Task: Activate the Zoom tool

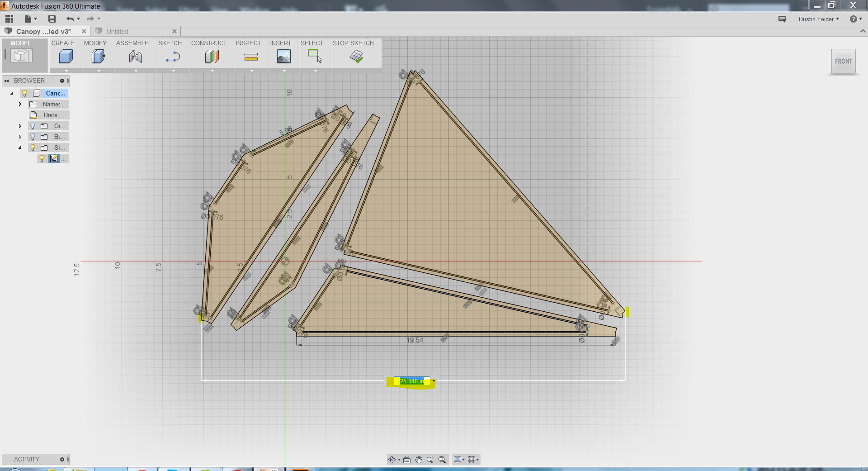Action: coord(430,460)
